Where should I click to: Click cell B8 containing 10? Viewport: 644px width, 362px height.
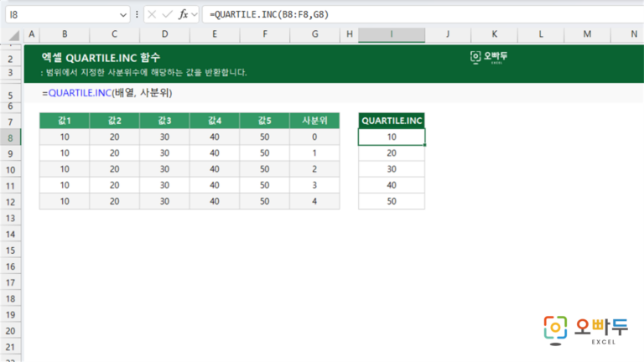(x=65, y=137)
